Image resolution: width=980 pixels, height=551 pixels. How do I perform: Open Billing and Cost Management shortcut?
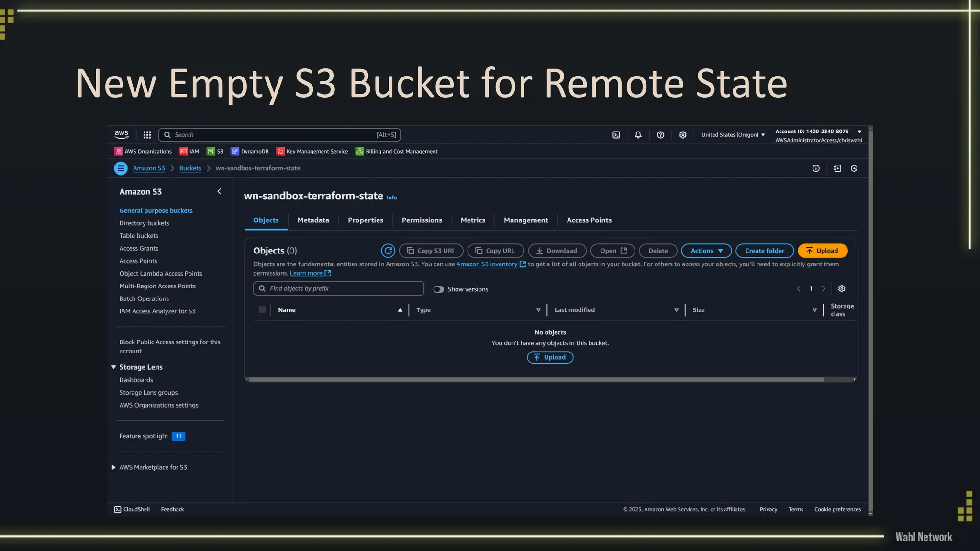[397, 151]
